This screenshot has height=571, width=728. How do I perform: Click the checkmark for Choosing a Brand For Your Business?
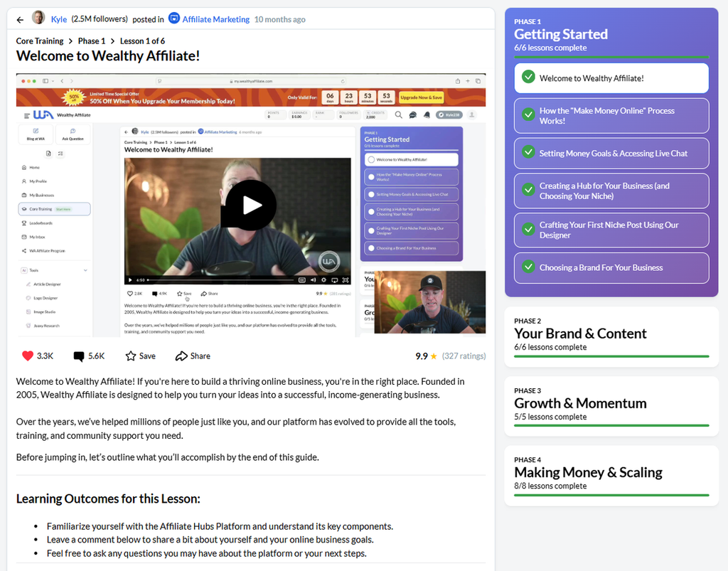click(x=528, y=267)
